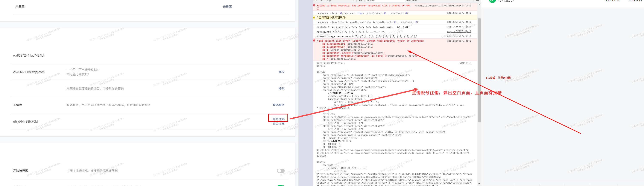
Task: Click 未备案 status text
Action: pyautogui.click(x=20, y=6)
